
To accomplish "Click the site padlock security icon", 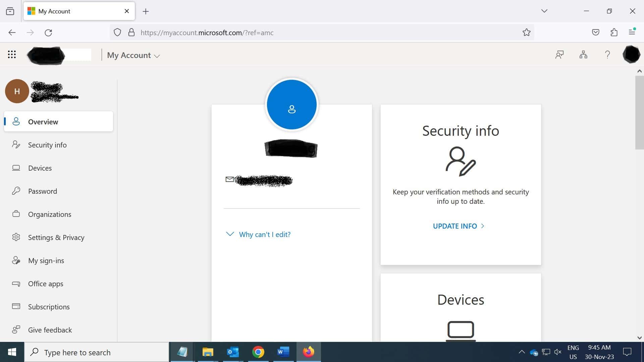I will 131,33.
